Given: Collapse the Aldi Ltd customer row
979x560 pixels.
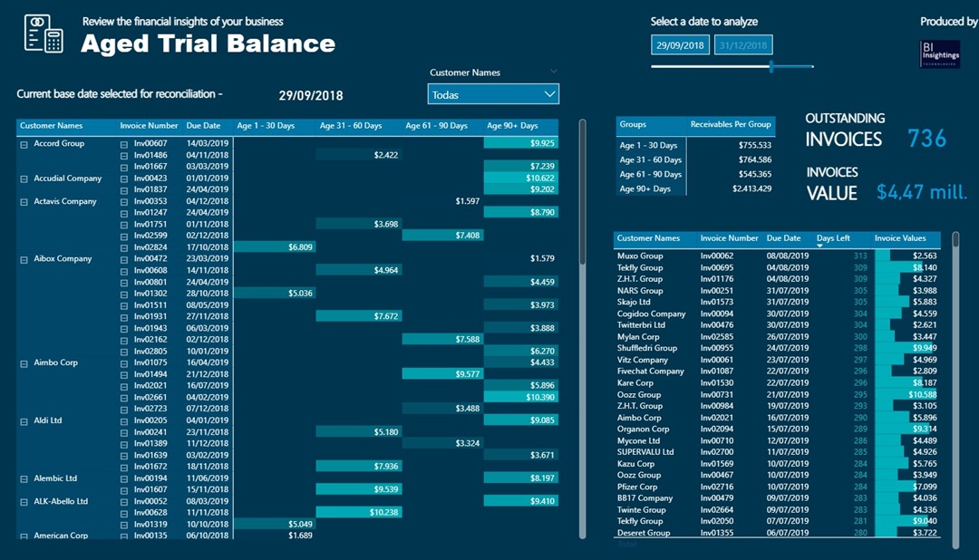Looking at the screenshot, I should [24, 420].
